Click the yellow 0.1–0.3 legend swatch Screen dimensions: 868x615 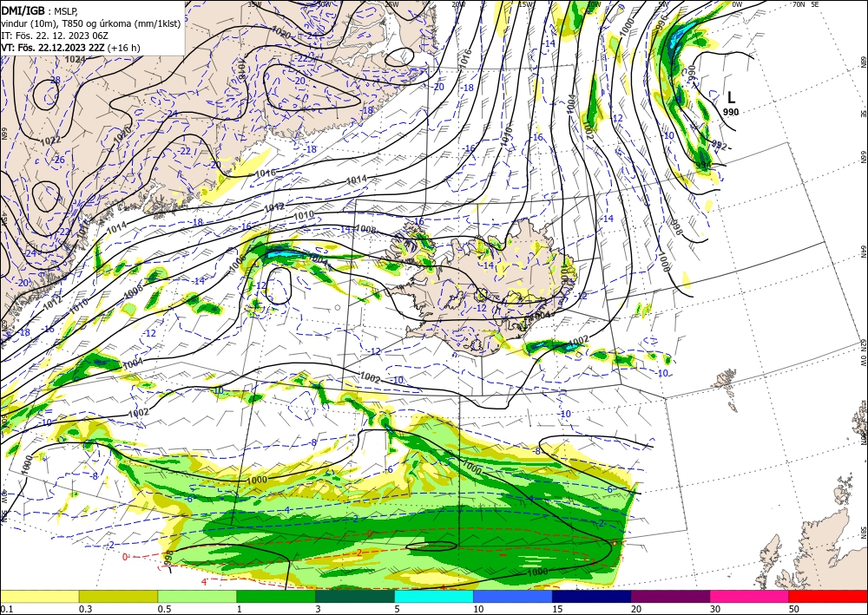click(x=39, y=596)
